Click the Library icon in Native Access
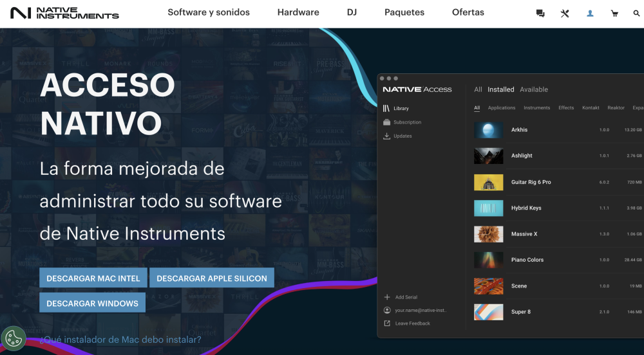644x355 pixels. click(x=386, y=108)
